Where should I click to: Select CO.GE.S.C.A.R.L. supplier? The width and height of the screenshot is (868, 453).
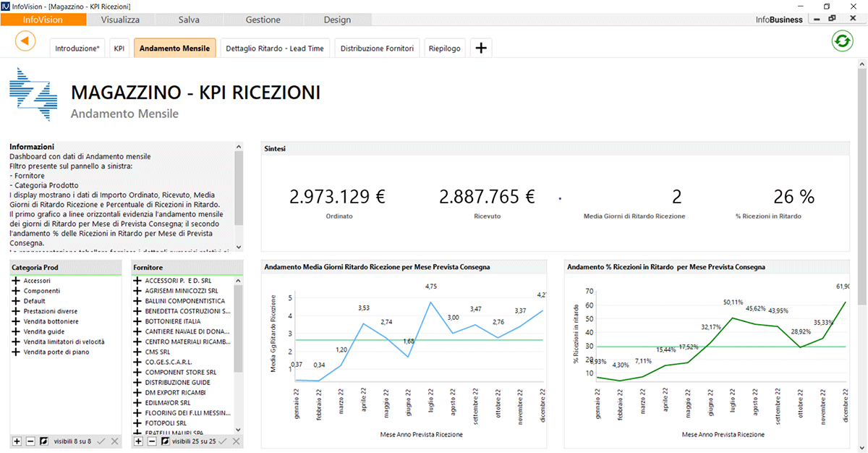(169, 362)
